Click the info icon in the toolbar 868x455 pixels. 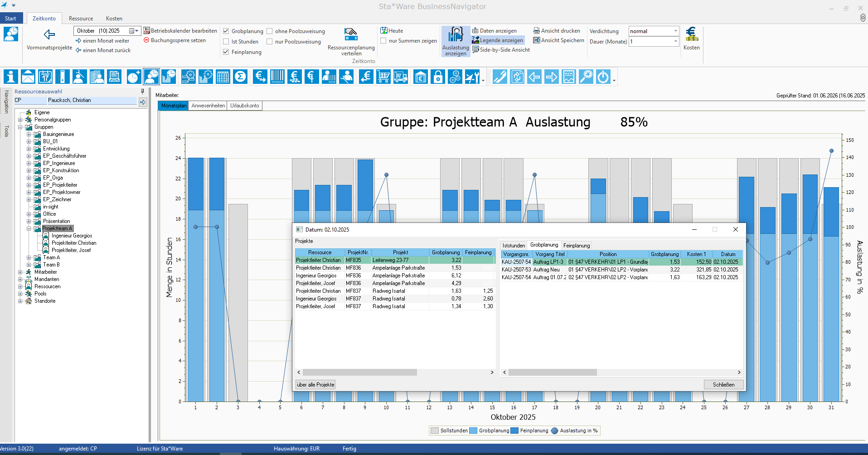coord(11,77)
